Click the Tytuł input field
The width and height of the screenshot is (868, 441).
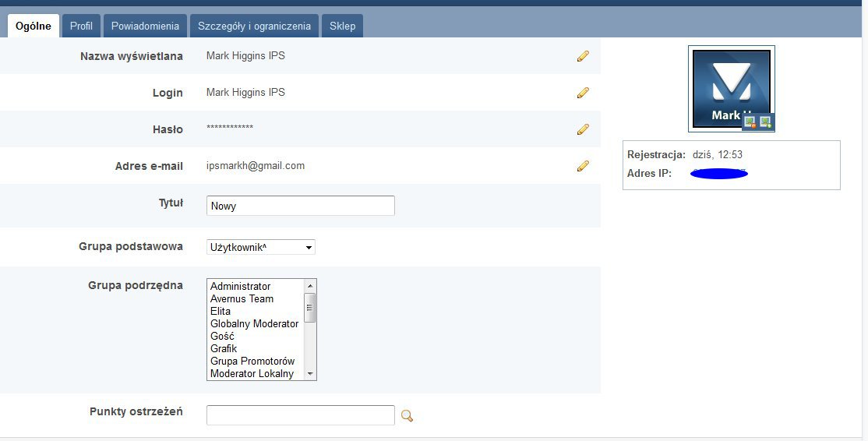(301, 206)
